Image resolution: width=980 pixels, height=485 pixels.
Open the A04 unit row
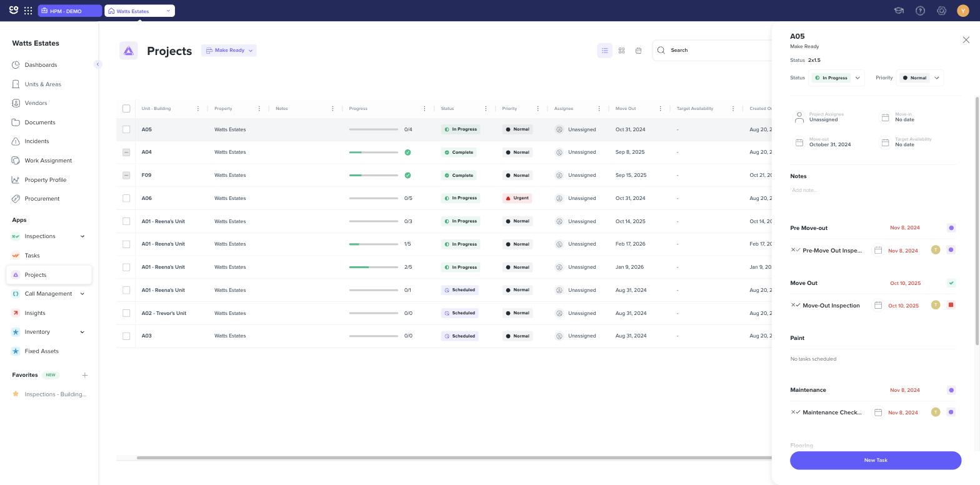(x=146, y=152)
